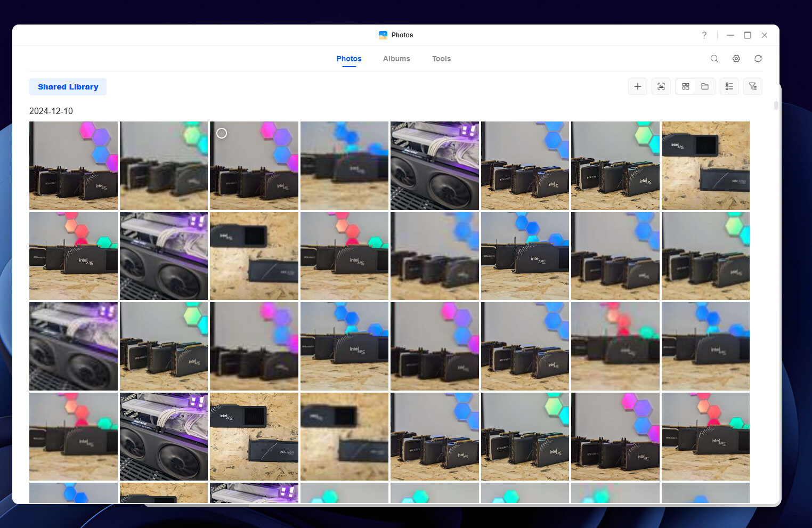812x528 pixels.
Task: Click the Shared Library button
Action: [68, 87]
